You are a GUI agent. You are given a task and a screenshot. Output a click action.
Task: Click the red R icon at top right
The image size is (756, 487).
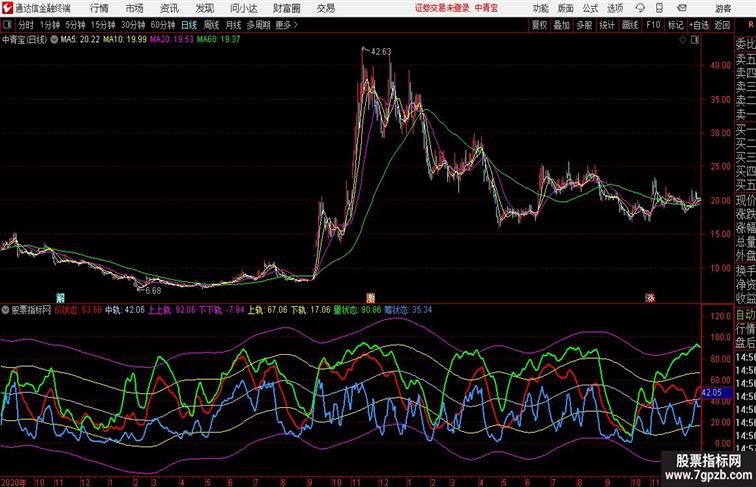pos(751,25)
